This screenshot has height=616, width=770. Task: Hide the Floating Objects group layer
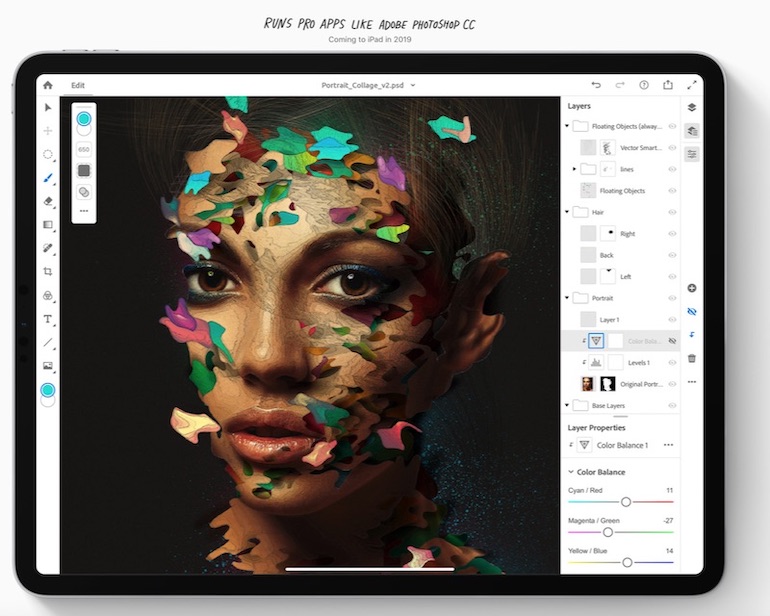(x=672, y=126)
